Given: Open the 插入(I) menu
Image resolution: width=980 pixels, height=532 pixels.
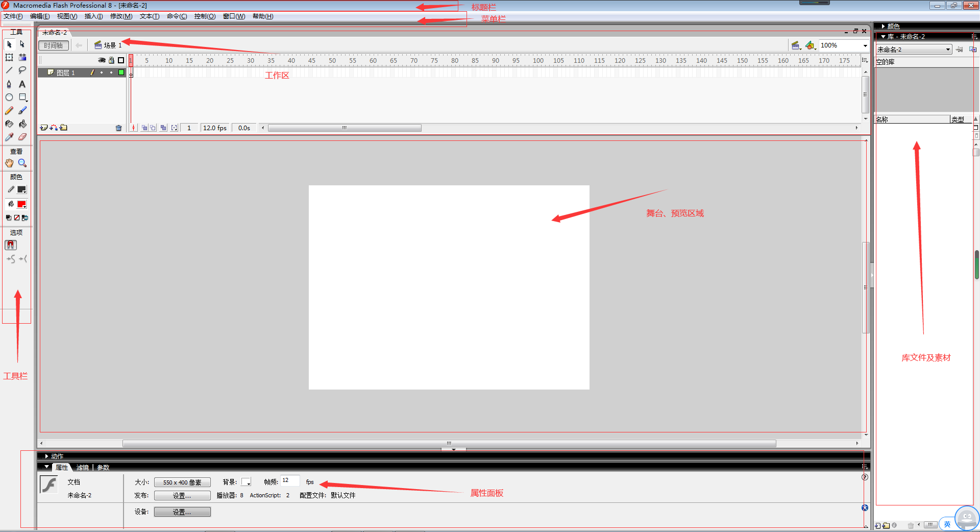Looking at the screenshot, I should click(93, 16).
